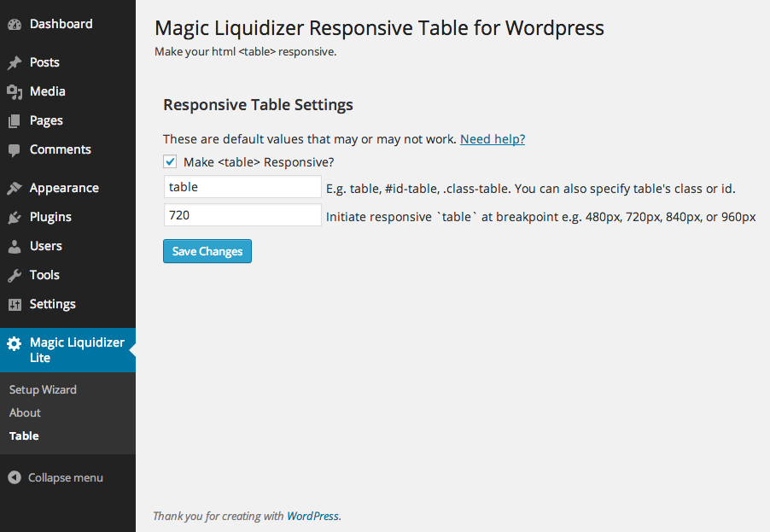Screen dimensions: 770x532
Task: Follow the WordPress footer link
Action: (x=312, y=516)
